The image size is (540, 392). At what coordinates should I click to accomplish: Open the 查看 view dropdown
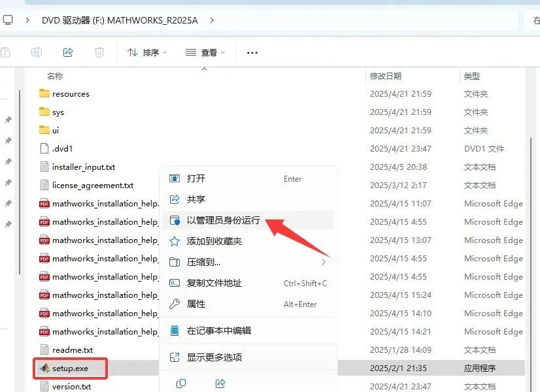pos(205,53)
